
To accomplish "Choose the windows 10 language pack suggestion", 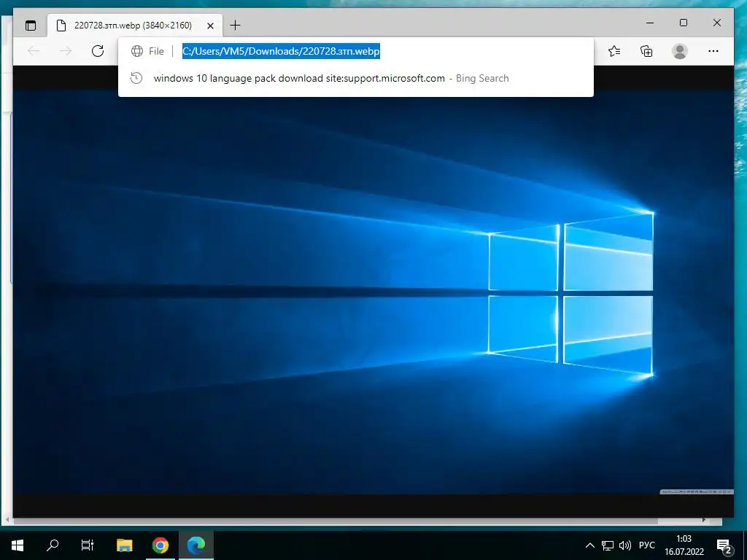I will pos(356,78).
